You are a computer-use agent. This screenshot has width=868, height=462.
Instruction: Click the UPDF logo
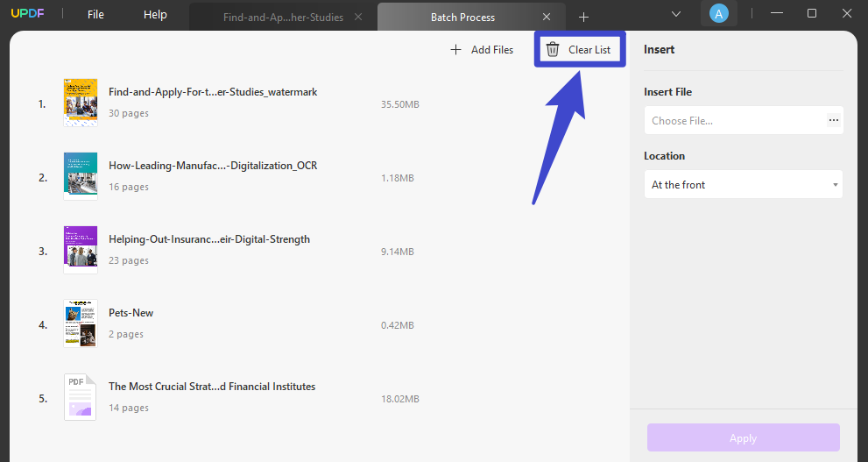pyautogui.click(x=28, y=15)
